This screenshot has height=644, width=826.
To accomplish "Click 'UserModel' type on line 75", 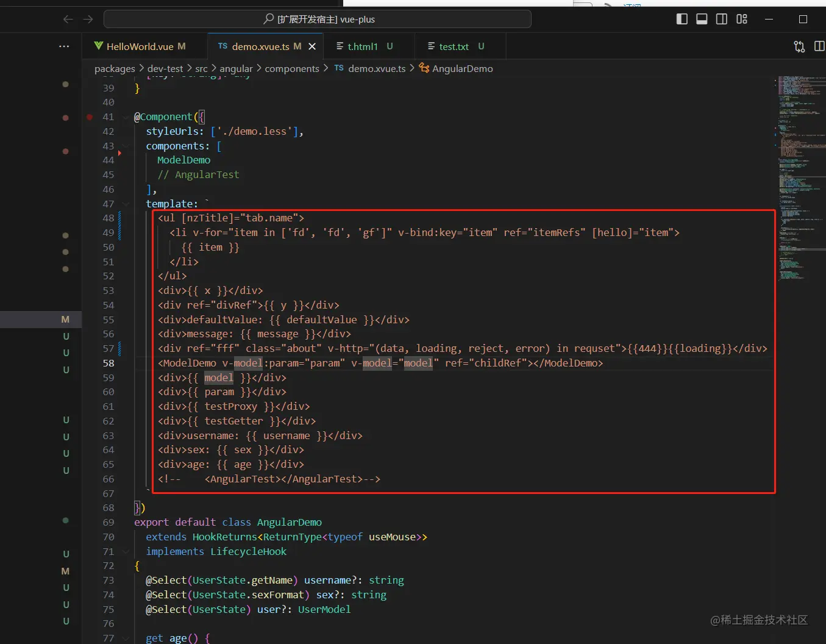I will click(324, 610).
